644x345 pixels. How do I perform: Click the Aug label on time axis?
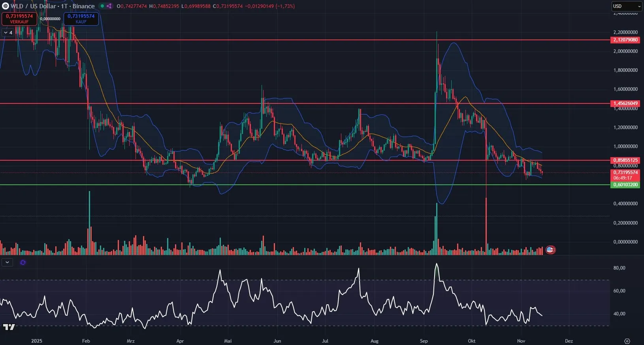[x=375, y=341]
